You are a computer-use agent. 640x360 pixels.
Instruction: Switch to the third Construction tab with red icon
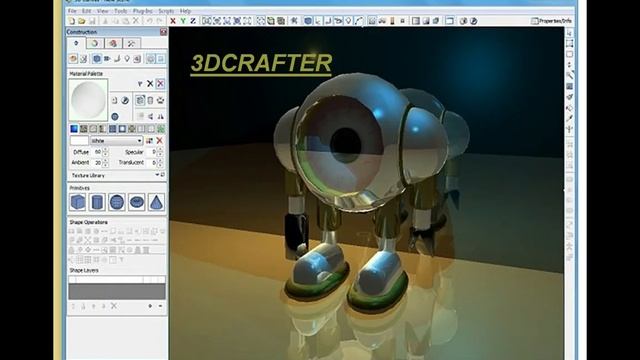113,43
